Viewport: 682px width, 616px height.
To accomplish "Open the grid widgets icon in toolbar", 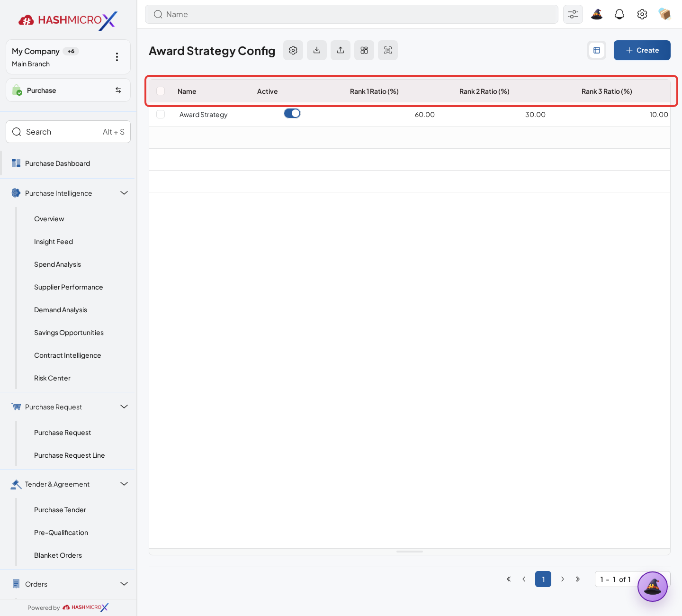I will [364, 50].
